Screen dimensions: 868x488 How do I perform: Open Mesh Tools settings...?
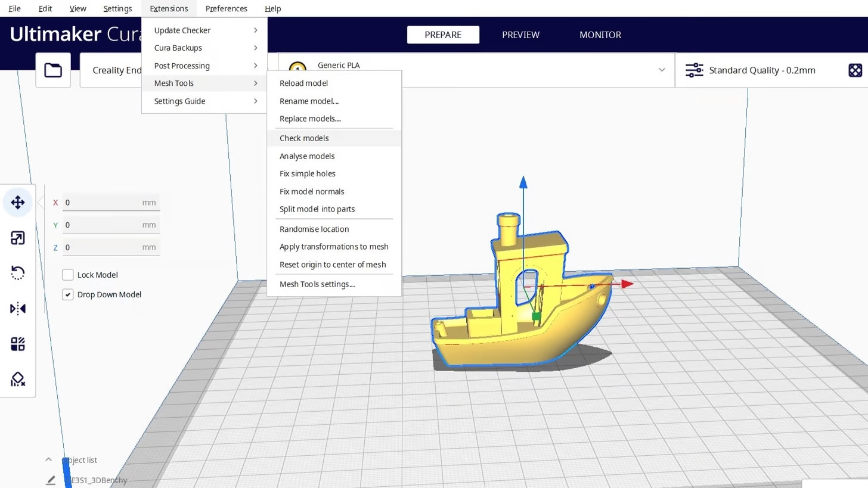click(x=334, y=284)
